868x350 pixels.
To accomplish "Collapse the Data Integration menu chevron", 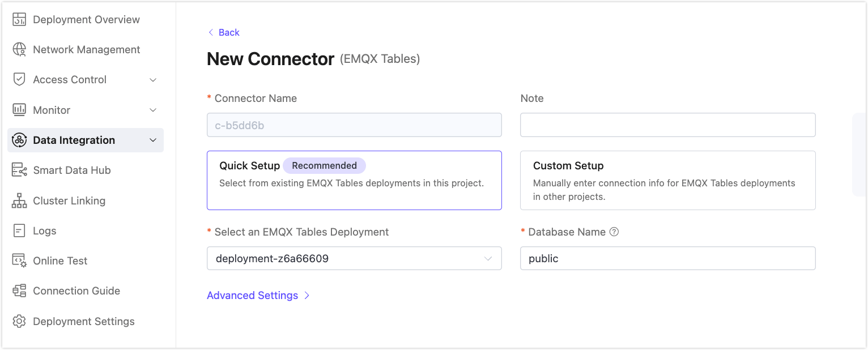I will tap(152, 140).
